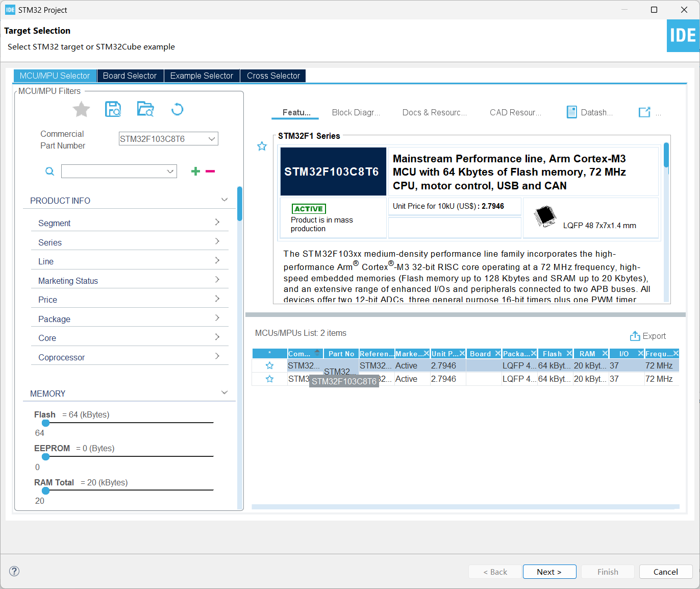Remove the Marketing column from table
The height and width of the screenshot is (589, 700).
(x=427, y=353)
